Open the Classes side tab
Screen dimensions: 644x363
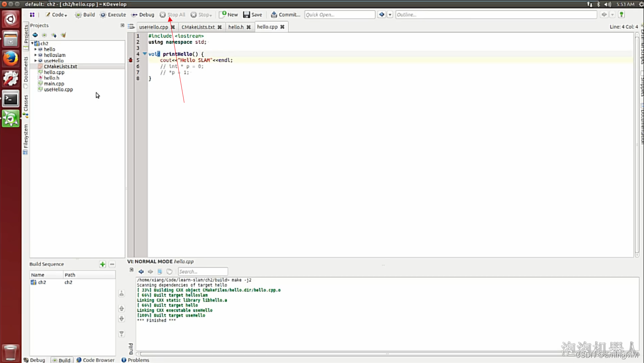tap(26, 106)
